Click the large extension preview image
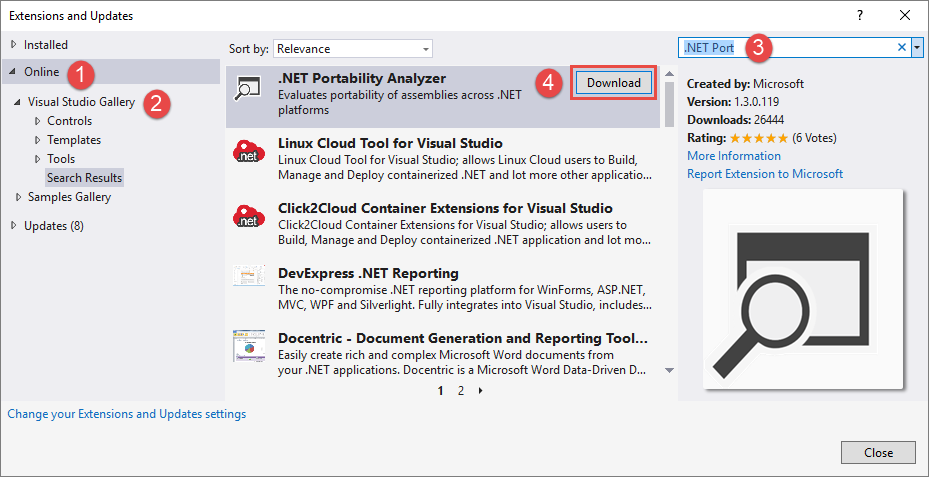 click(803, 289)
